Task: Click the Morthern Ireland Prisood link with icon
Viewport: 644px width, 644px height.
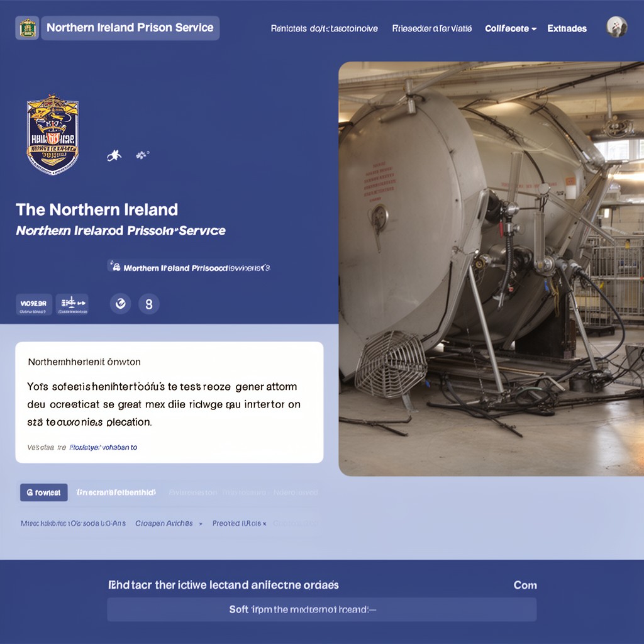Action: tap(189, 268)
